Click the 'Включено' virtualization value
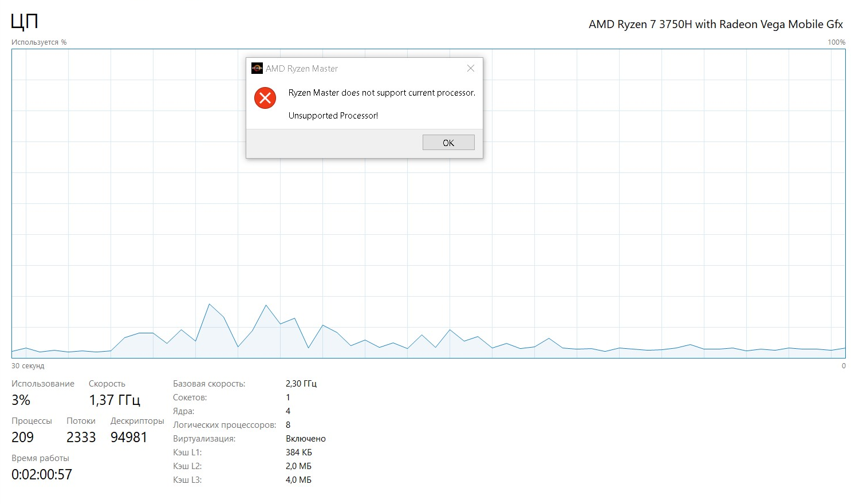Screen dimensions: 851x504 click(x=306, y=439)
